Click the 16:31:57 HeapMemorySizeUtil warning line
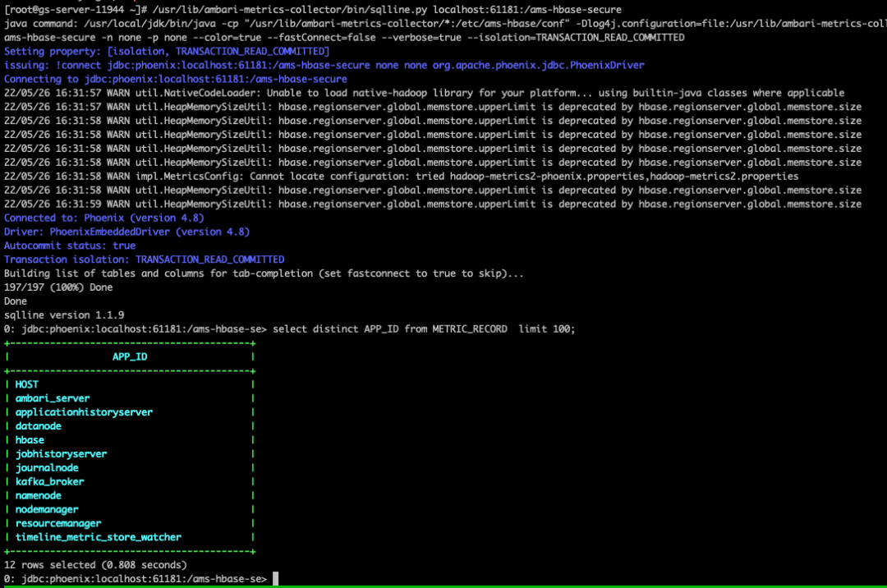The height and width of the screenshot is (588, 887). 433,107
